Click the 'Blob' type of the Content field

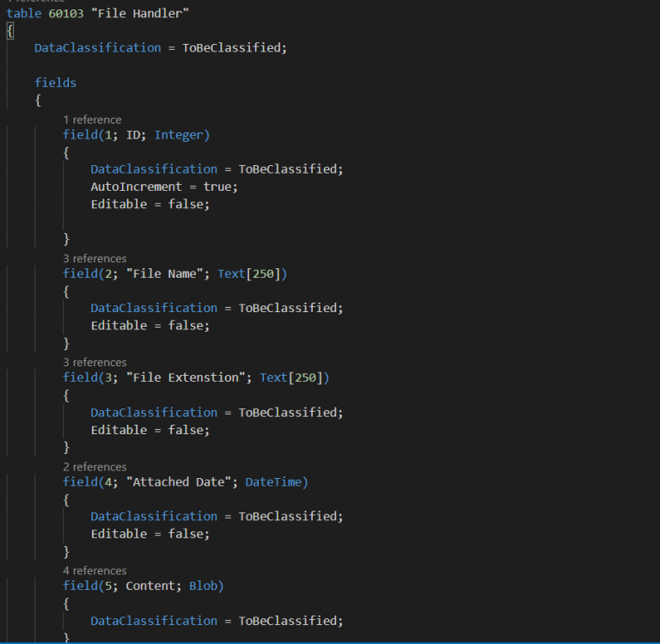tap(206, 586)
